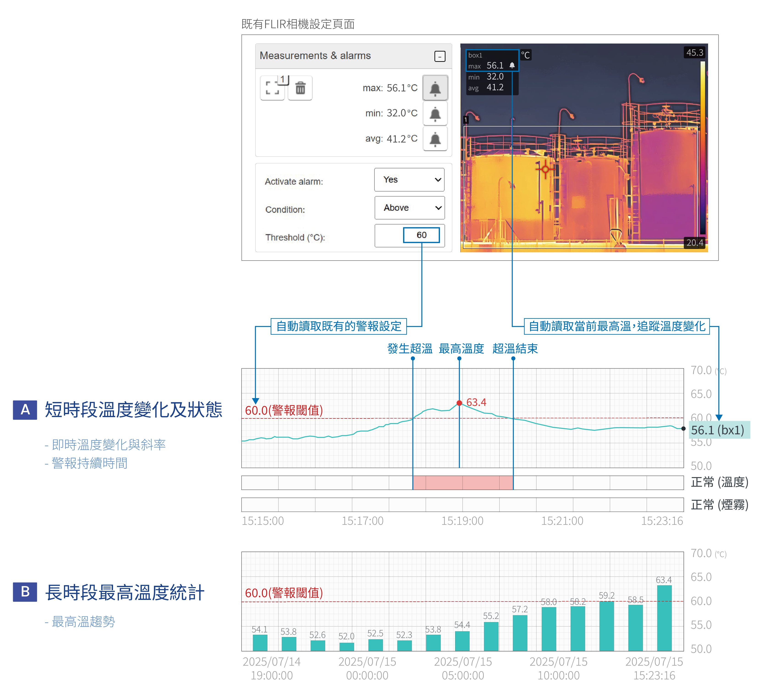Collapse the Measurements & alarms panel
The height and width of the screenshot is (700, 764).
point(440,56)
